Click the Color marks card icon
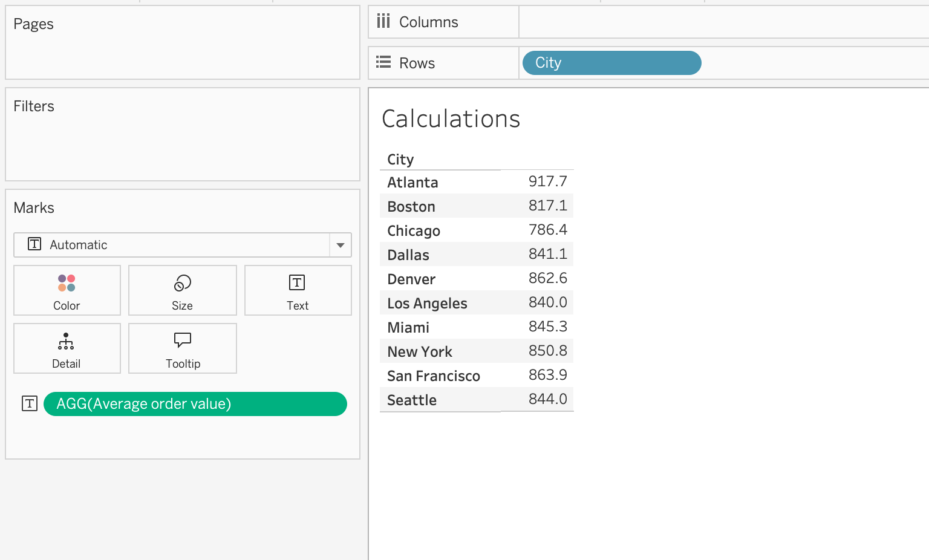 click(67, 283)
